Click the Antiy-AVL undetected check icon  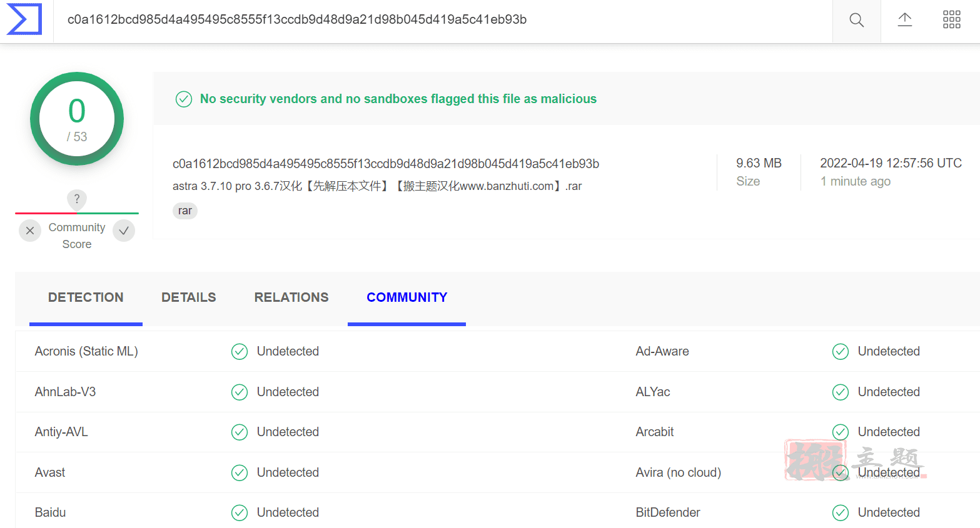[x=240, y=432]
